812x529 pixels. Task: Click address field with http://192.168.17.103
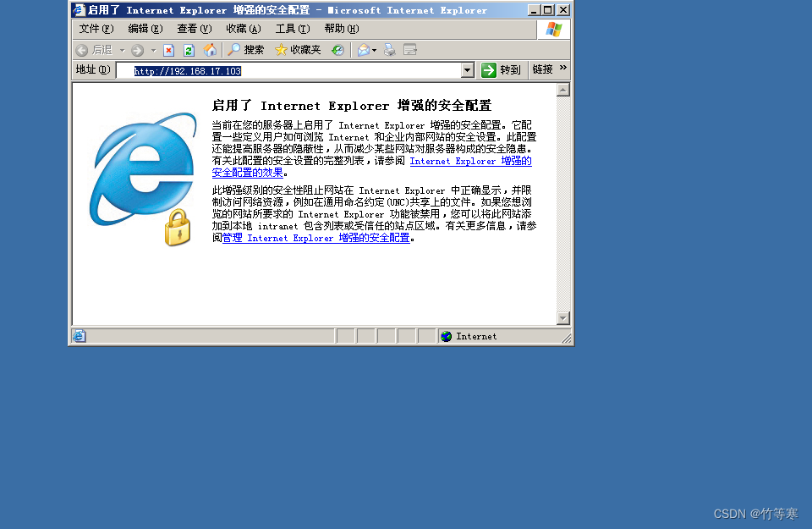(288, 70)
